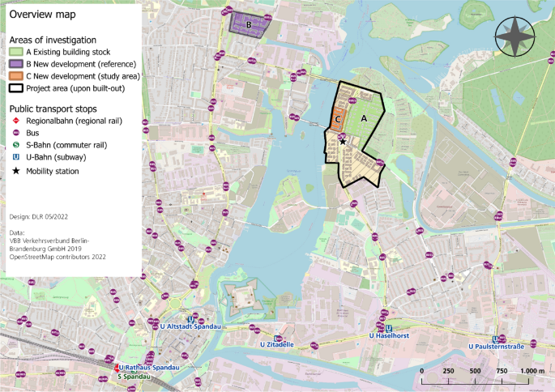Image resolution: width=555 pixels, height=392 pixels.
Task: Click the black outline Project area legend box
Action: pyautogui.click(x=16, y=88)
